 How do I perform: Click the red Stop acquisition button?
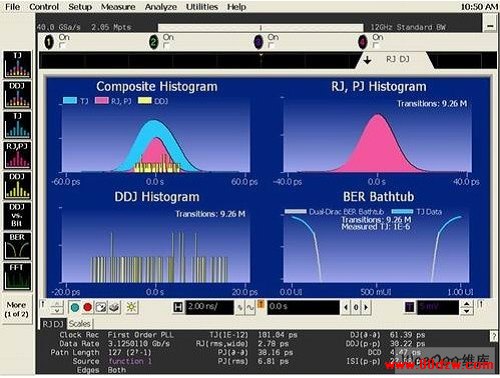tap(88, 307)
